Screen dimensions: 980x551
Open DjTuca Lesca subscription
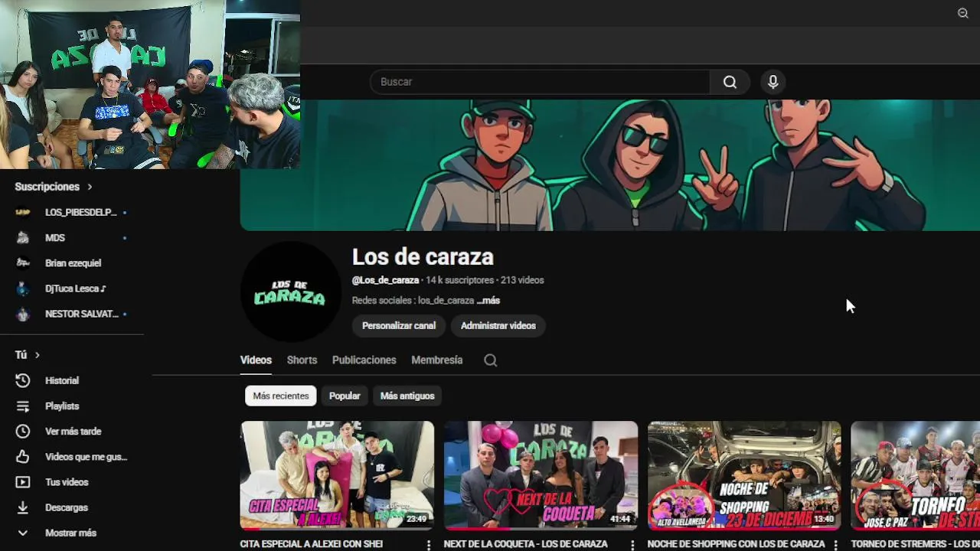point(73,289)
